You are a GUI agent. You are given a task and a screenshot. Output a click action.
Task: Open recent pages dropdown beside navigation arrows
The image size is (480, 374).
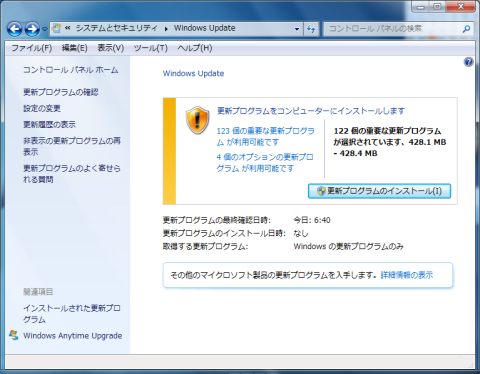pos(45,29)
